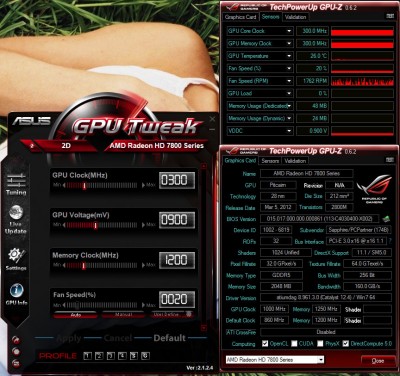This screenshot has height=376, width=400.
Task: Click the Memory Clock value box 1200
Action: 177,260
